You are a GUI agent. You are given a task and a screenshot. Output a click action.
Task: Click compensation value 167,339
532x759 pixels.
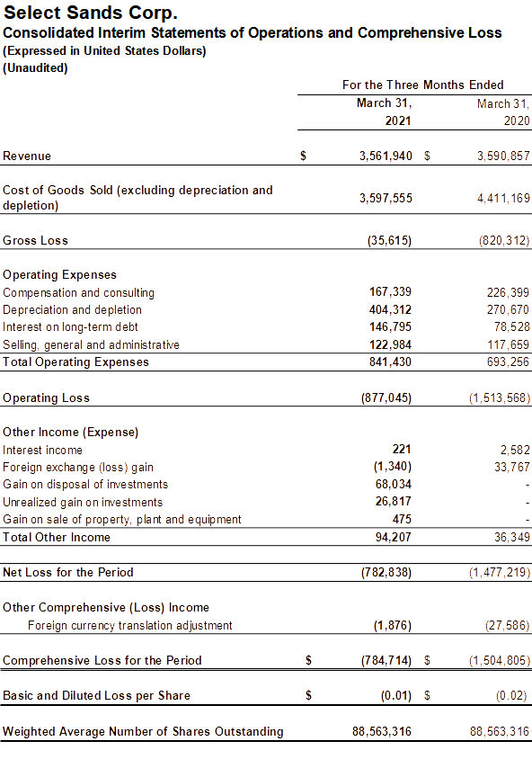[390, 292]
